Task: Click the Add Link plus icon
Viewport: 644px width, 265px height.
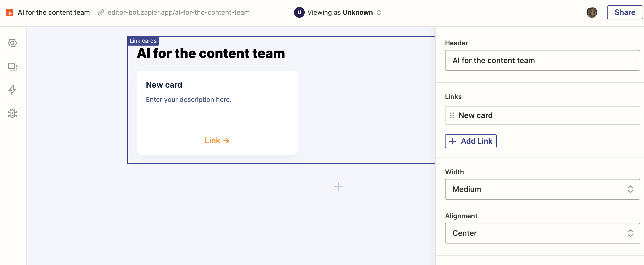Action: [452, 141]
